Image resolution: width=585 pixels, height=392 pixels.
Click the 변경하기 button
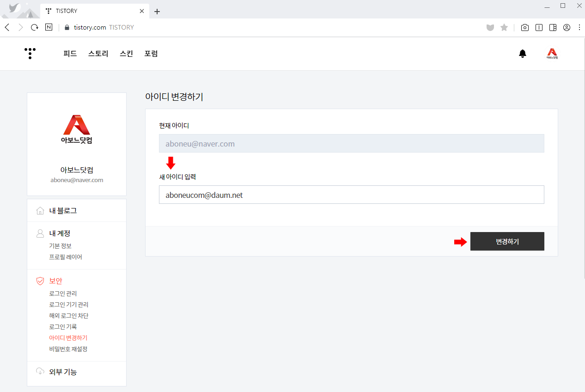click(x=507, y=241)
